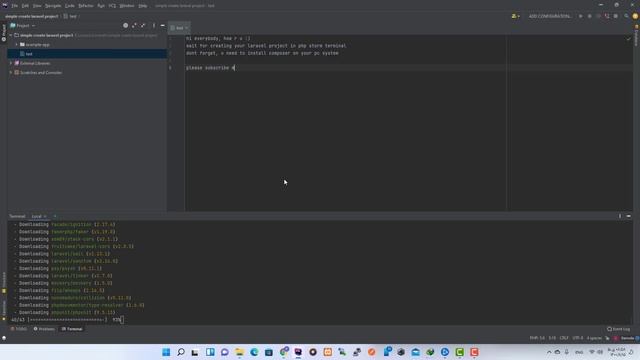Image resolution: width=640 pixels, height=360 pixels.
Task: Open the Run menu
Action: tap(101, 6)
